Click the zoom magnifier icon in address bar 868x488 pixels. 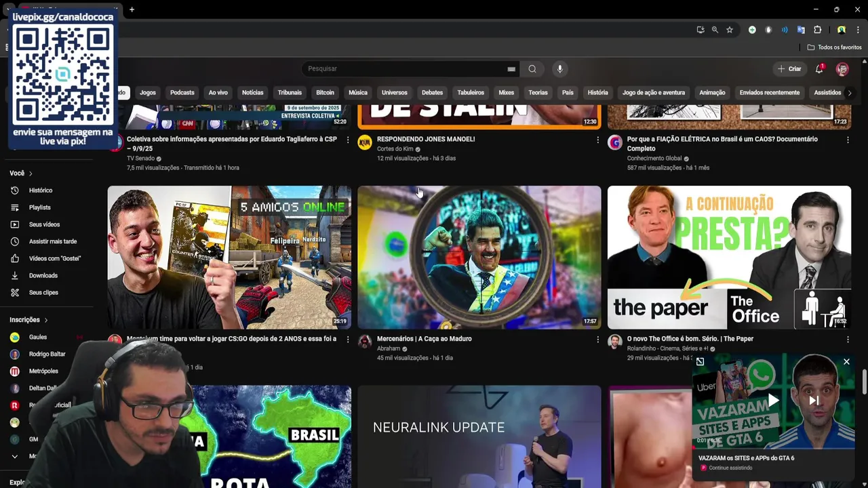(715, 30)
